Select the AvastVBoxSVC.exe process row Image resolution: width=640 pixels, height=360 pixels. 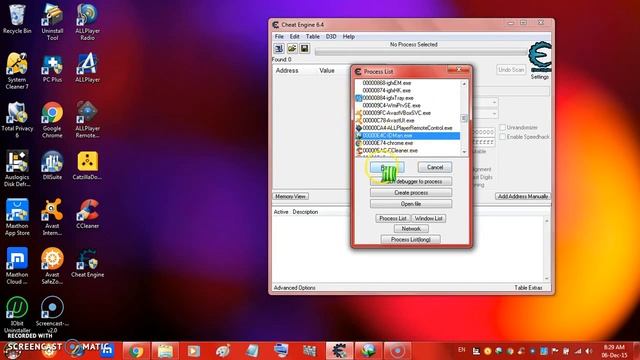(408, 113)
